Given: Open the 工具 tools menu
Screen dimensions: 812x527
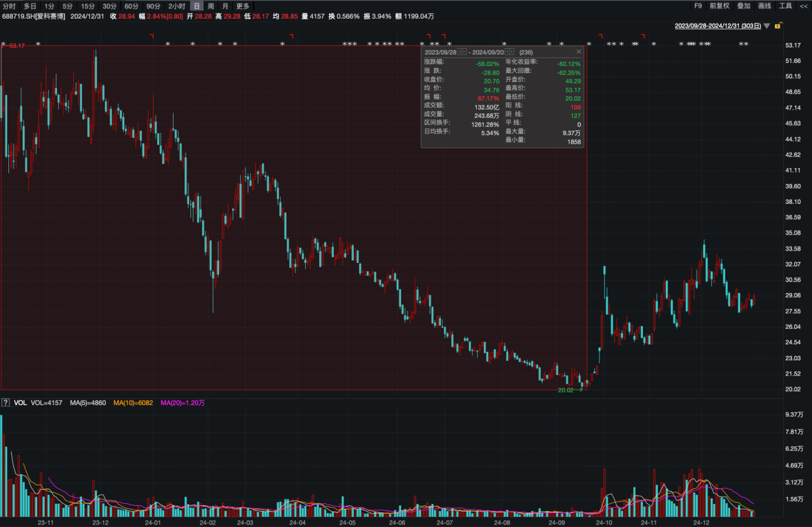Looking at the screenshot, I should (785, 6).
